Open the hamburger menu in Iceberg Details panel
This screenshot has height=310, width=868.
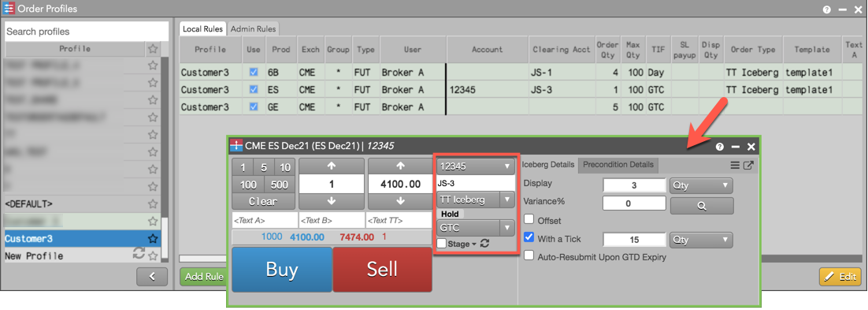735,165
